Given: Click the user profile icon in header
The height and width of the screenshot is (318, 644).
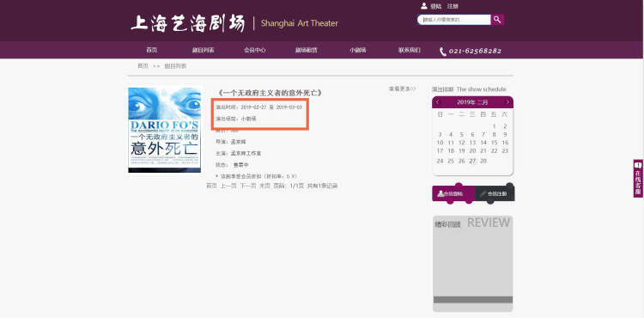Looking at the screenshot, I should (x=424, y=6).
